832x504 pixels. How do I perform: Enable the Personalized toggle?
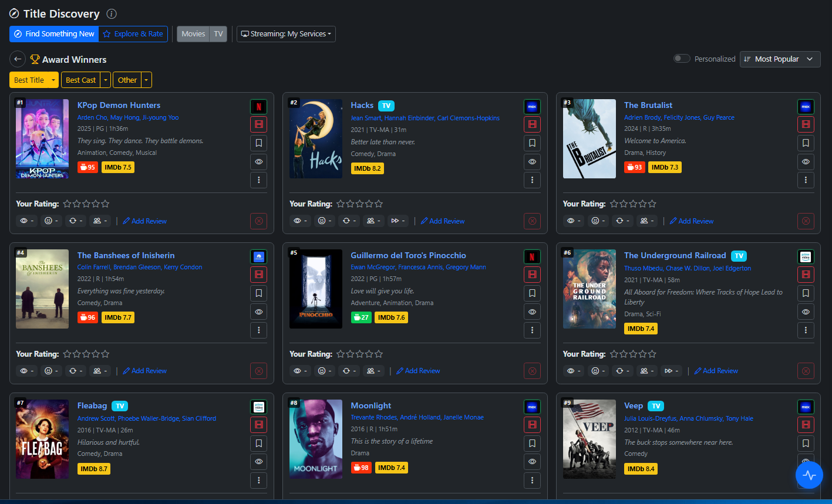click(x=681, y=59)
